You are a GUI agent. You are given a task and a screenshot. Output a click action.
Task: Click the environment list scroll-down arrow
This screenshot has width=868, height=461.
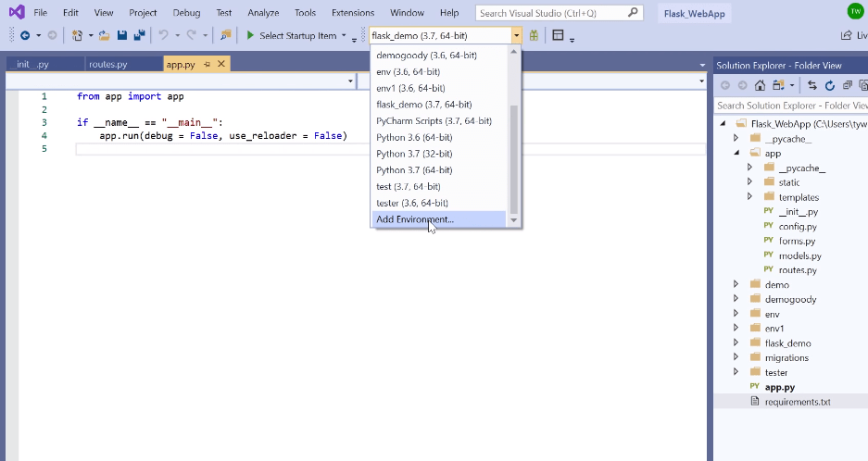514,220
